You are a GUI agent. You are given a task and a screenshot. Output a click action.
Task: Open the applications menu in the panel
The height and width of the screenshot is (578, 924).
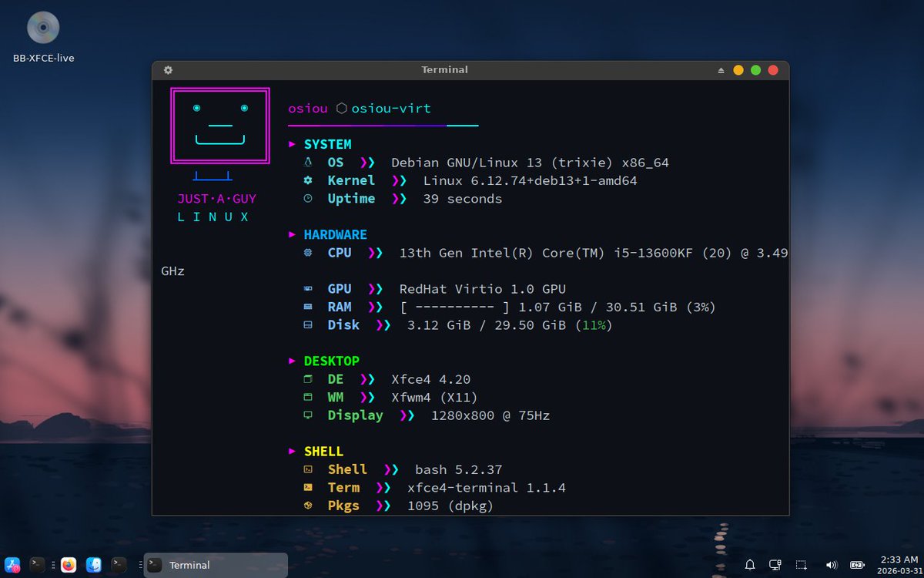click(12, 565)
